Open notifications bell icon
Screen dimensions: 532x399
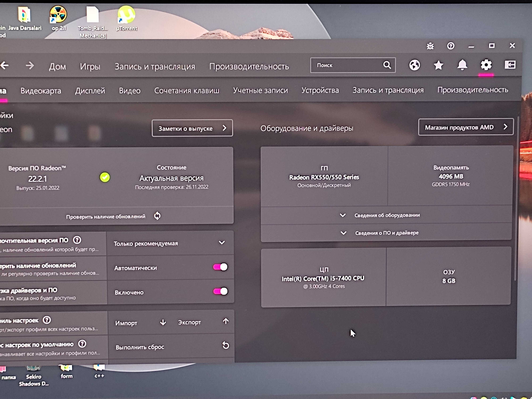pos(462,65)
